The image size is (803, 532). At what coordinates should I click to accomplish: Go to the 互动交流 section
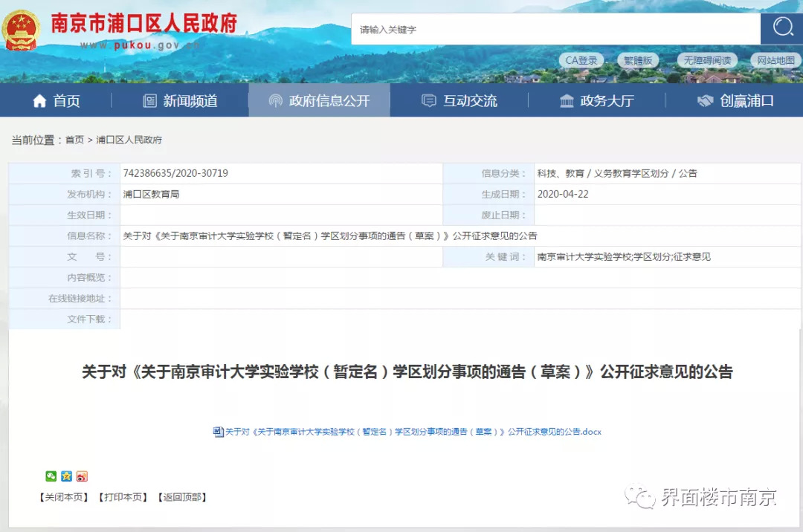[x=459, y=101]
